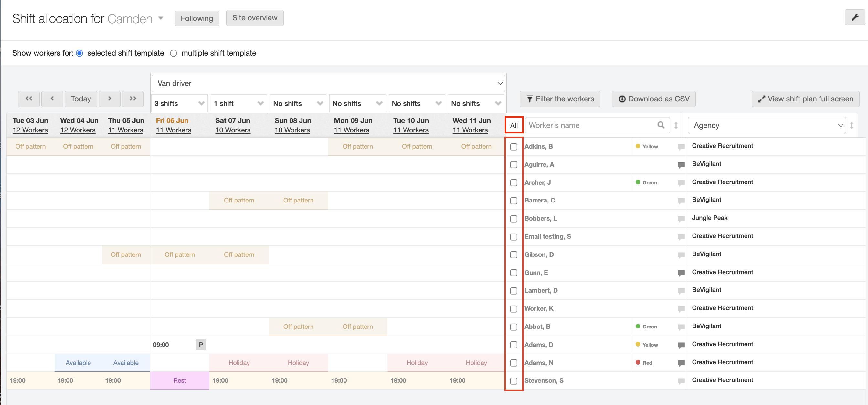Screen dimensions: 868x405
Task: Click Filter the workers button
Action: 560,99
